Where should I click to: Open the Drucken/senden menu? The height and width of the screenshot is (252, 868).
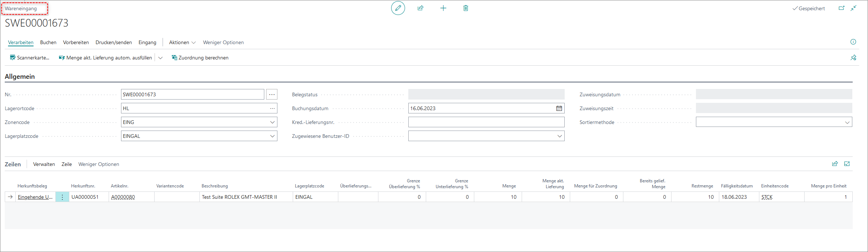(x=114, y=42)
